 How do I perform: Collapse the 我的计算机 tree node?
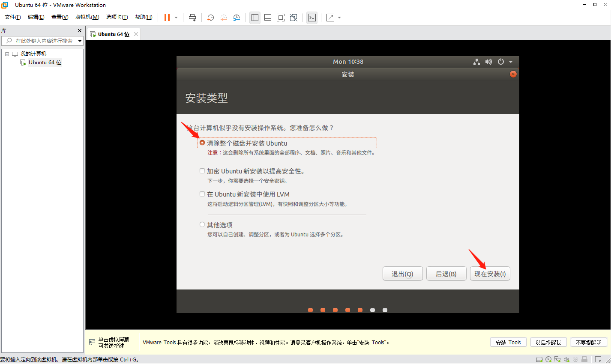click(x=7, y=53)
